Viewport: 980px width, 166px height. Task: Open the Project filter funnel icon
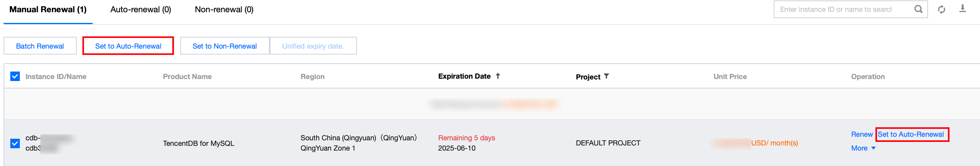[606, 76]
